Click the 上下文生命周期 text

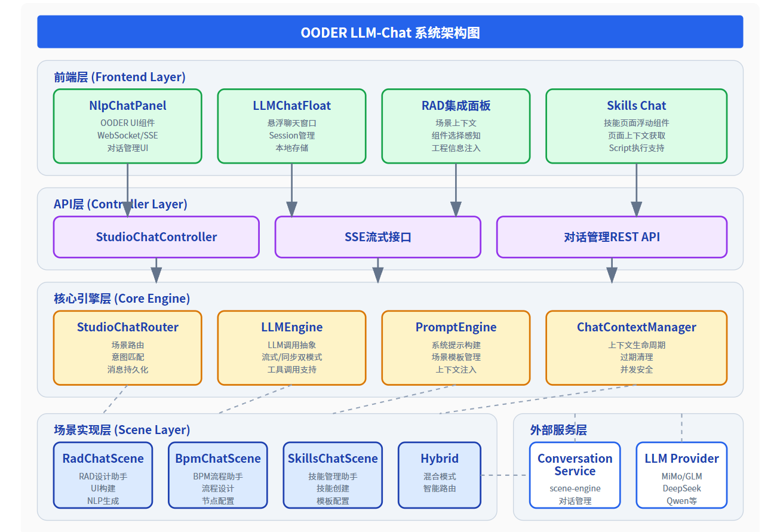(637, 345)
